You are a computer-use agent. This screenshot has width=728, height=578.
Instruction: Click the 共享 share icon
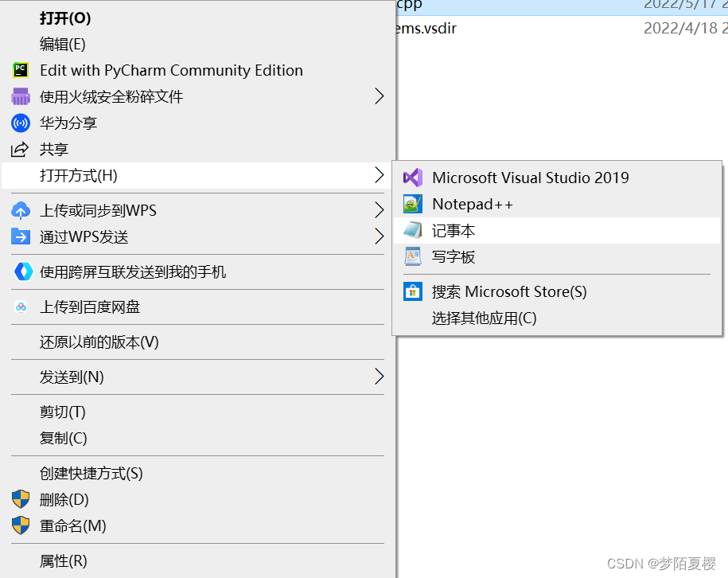click(21, 149)
